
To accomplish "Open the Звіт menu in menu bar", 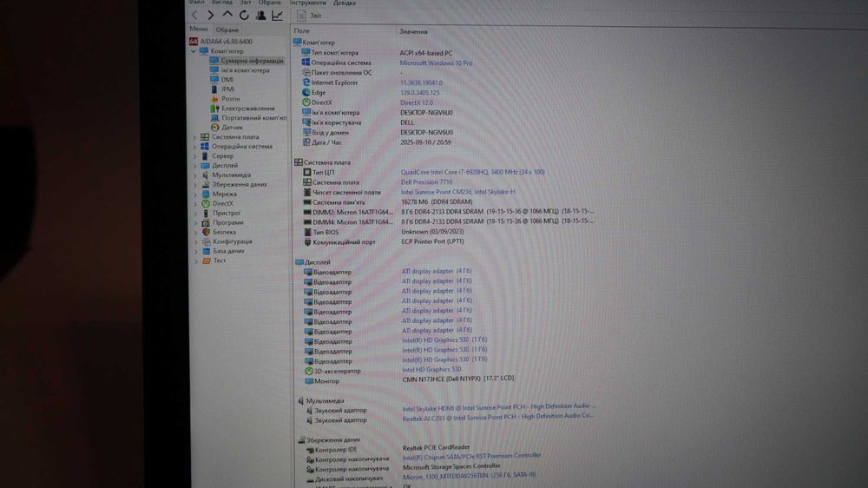I will 246,3.
